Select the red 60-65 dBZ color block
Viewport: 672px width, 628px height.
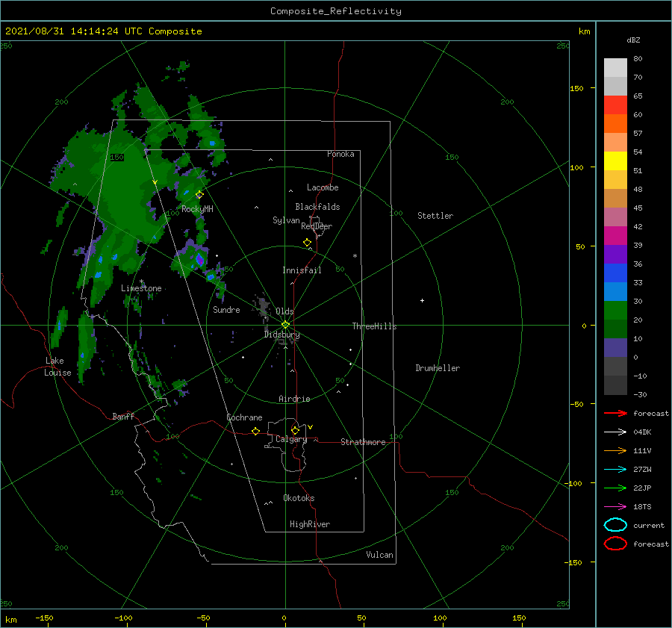click(x=615, y=105)
